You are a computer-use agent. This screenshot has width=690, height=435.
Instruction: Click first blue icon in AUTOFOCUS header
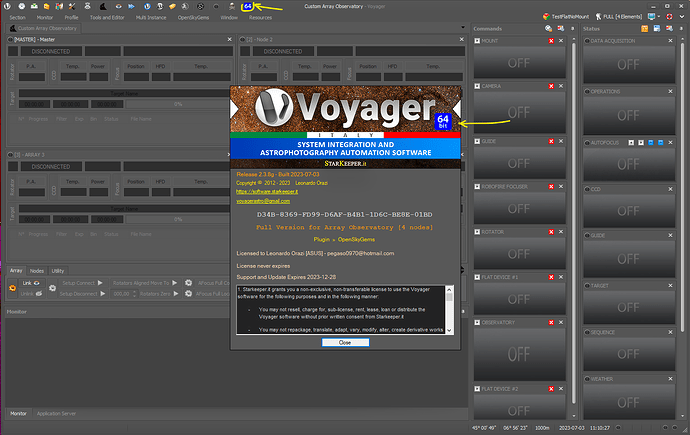tap(651, 143)
